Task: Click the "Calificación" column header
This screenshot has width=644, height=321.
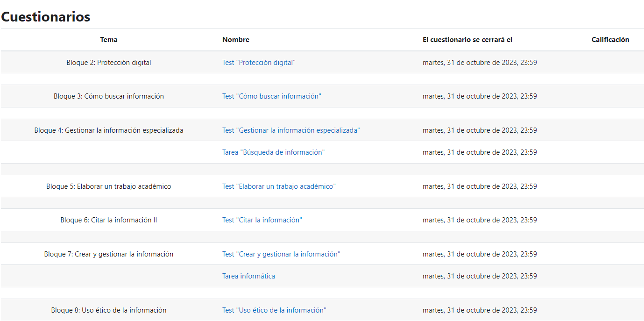Action: 610,40
